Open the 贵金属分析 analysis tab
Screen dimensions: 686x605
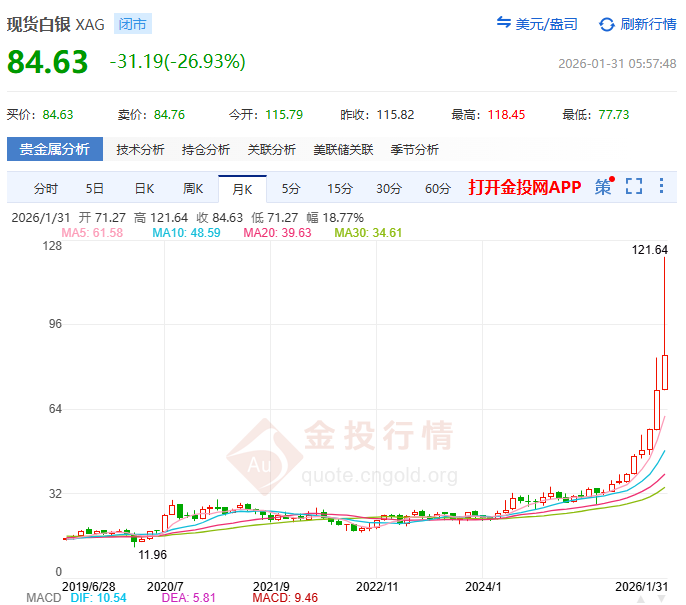(x=55, y=150)
